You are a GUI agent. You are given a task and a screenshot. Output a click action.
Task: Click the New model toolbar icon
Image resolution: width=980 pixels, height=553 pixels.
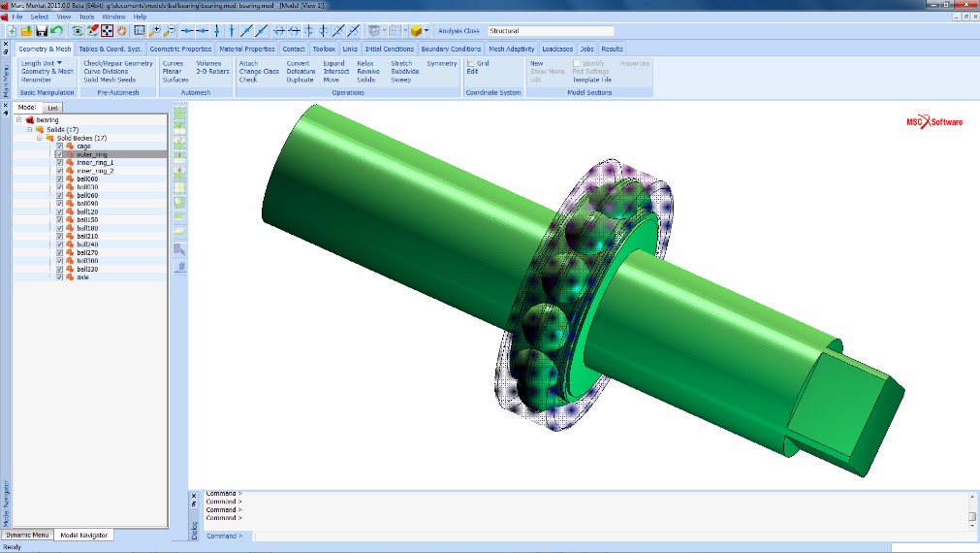pyautogui.click(x=11, y=31)
